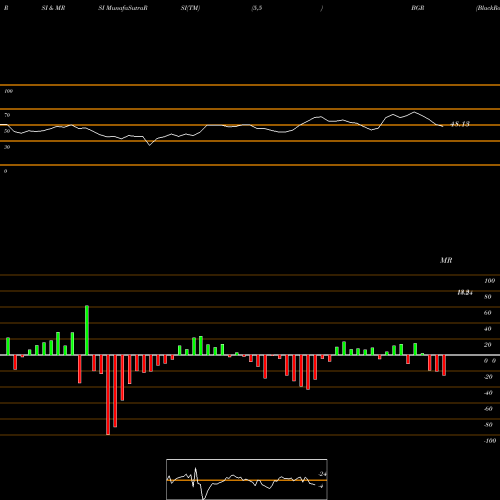Click the 'SI(TM)' header label
Viewport: 500px width, 500px height.
click(190, 8)
